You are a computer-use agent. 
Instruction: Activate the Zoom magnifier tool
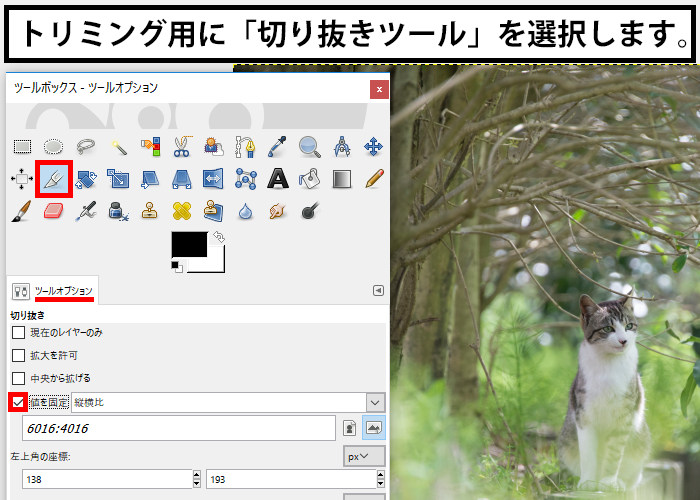point(309,147)
